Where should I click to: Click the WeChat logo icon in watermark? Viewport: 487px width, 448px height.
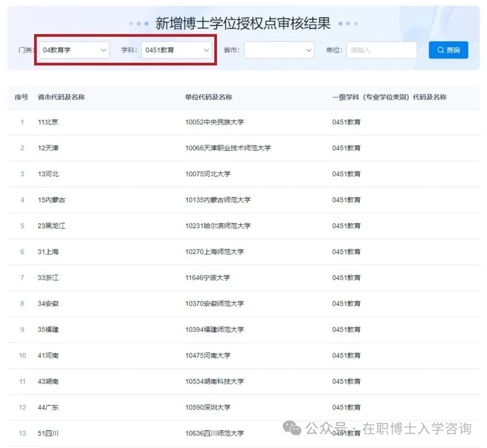pyautogui.click(x=294, y=429)
